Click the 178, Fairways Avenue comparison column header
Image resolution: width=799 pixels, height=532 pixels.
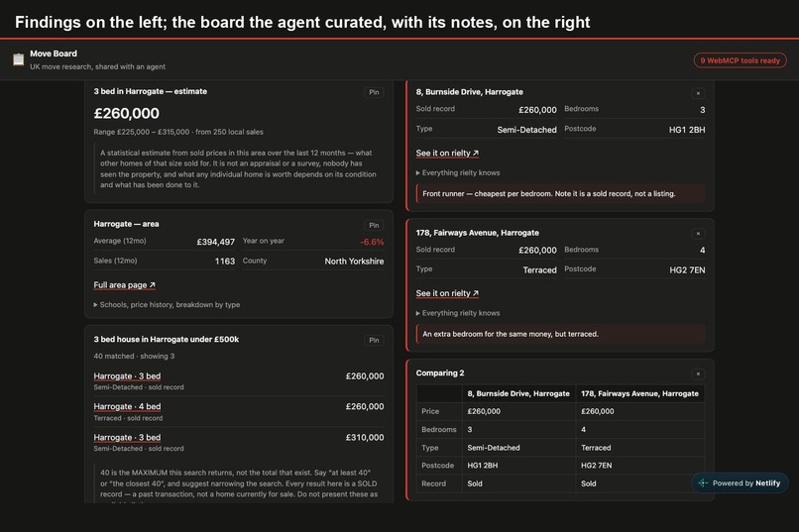point(639,393)
